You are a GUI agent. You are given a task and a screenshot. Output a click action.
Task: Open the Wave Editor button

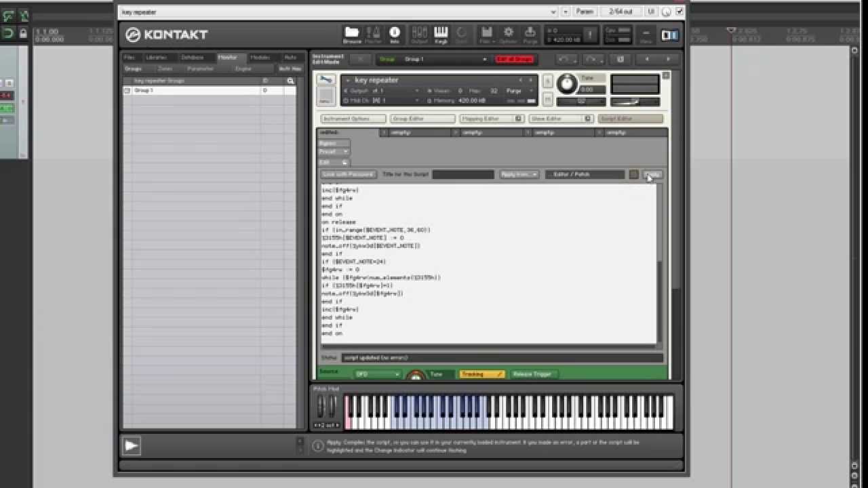click(561, 119)
